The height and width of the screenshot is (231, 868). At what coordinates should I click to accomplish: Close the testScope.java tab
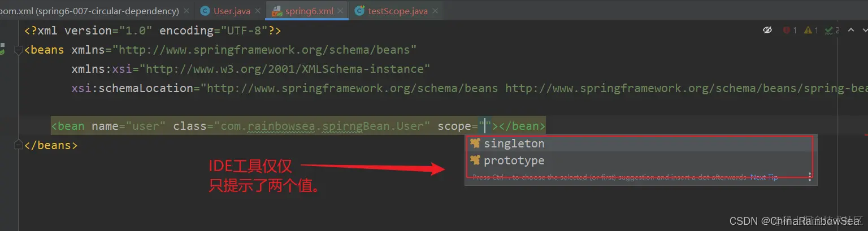click(435, 11)
